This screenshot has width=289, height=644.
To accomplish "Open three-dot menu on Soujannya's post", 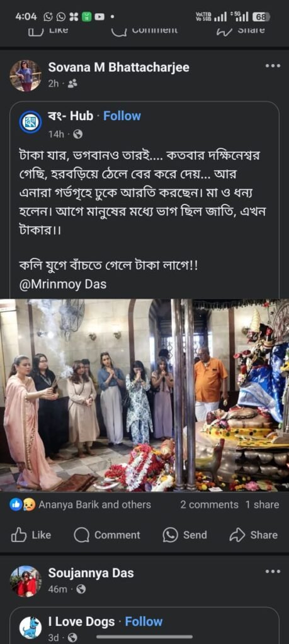I will (x=273, y=571).
